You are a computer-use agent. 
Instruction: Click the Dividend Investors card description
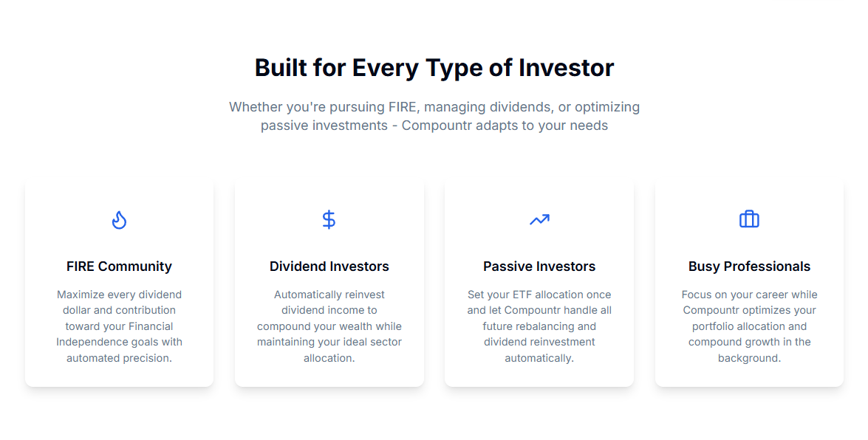tap(329, 326)
